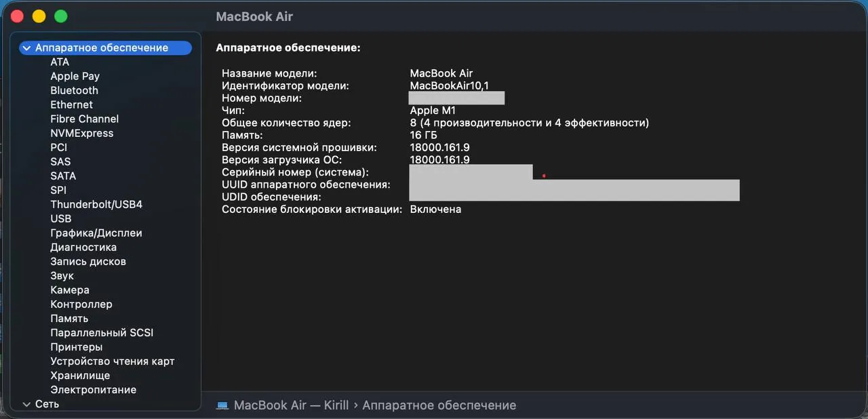Minimize window with yellow button
Viewport: 868px width, 419px height.
(x=39, y=16)
